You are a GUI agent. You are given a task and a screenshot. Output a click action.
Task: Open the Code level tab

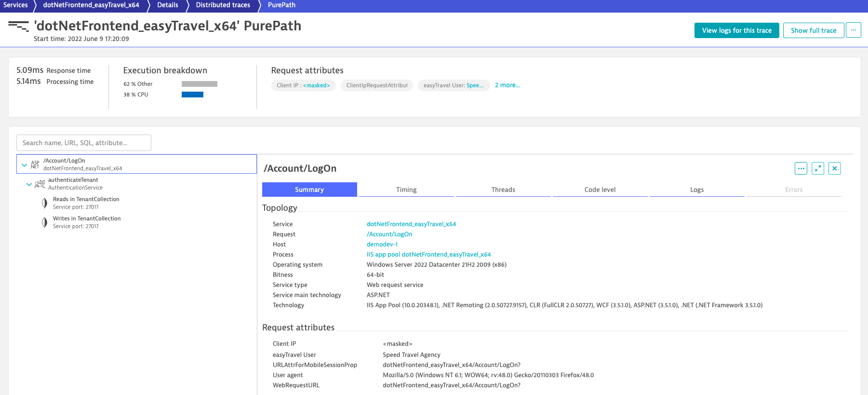click(600, 190)
